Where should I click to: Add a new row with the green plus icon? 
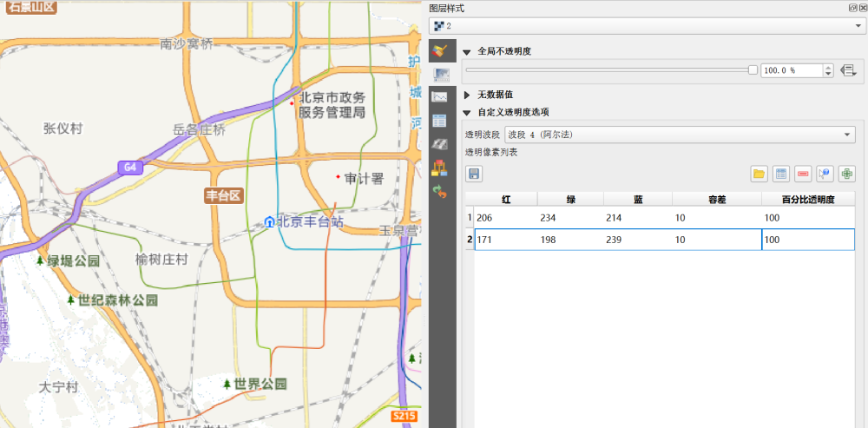coord(847,174)
